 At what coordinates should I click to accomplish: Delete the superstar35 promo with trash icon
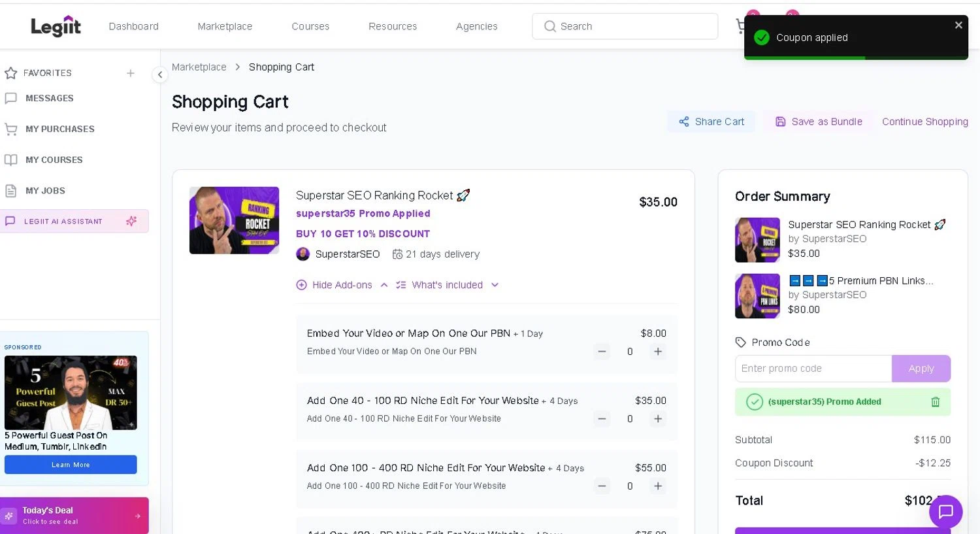pos(935,402)
